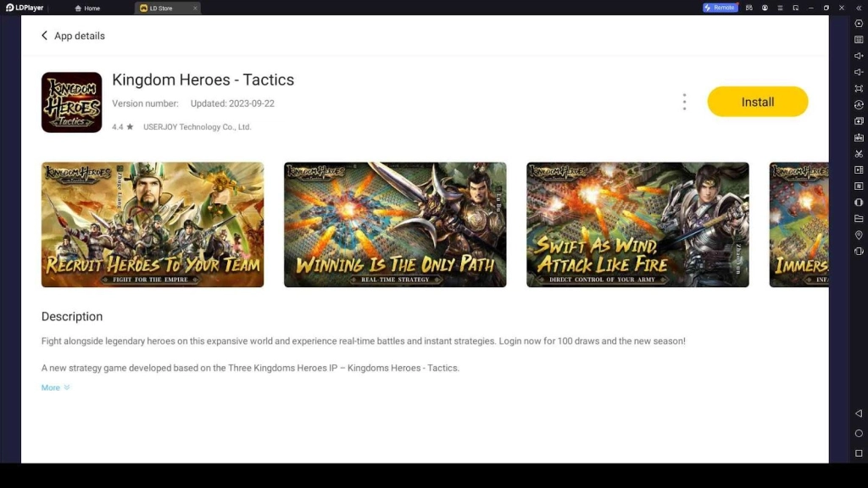Close the LD Store tab
The image size is (868, 488).
tap(195, 8)
